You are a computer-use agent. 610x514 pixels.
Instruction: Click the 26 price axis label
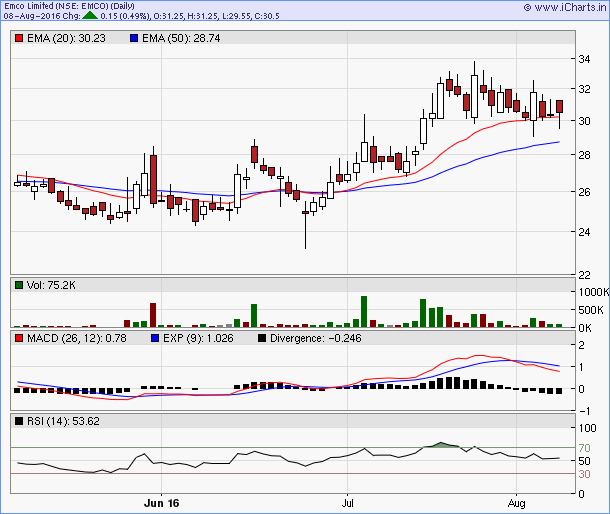pos(584,192)
